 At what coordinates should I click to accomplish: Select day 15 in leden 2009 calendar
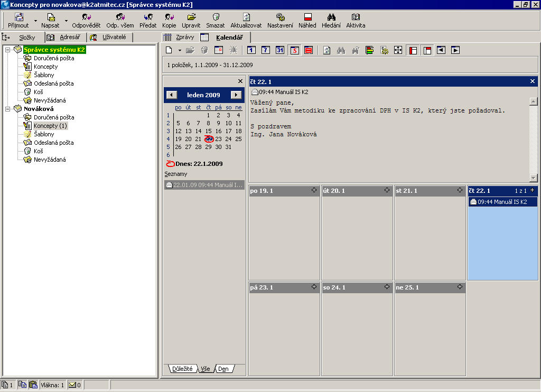pos(208,131)
